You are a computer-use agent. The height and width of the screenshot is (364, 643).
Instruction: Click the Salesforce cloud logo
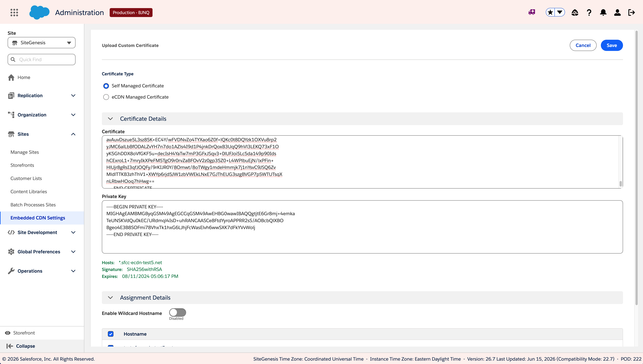(x=39, y=12)
